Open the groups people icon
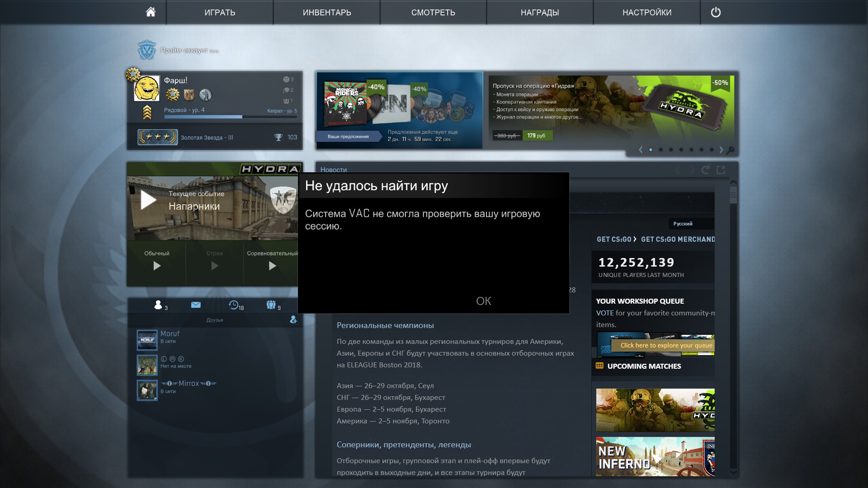Viewport: 868px width, 488px height. click(x=271, y=305)
